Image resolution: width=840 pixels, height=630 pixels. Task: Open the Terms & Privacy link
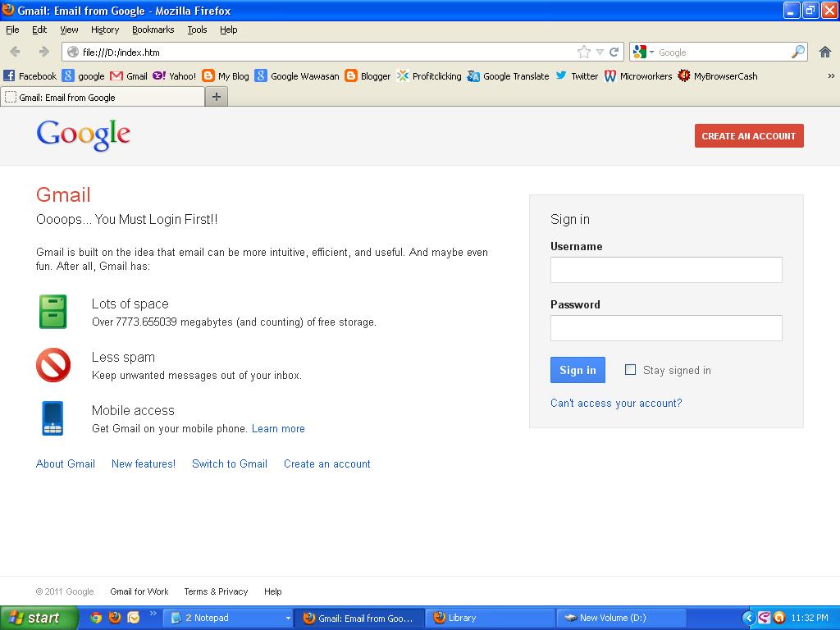[216, 591]
